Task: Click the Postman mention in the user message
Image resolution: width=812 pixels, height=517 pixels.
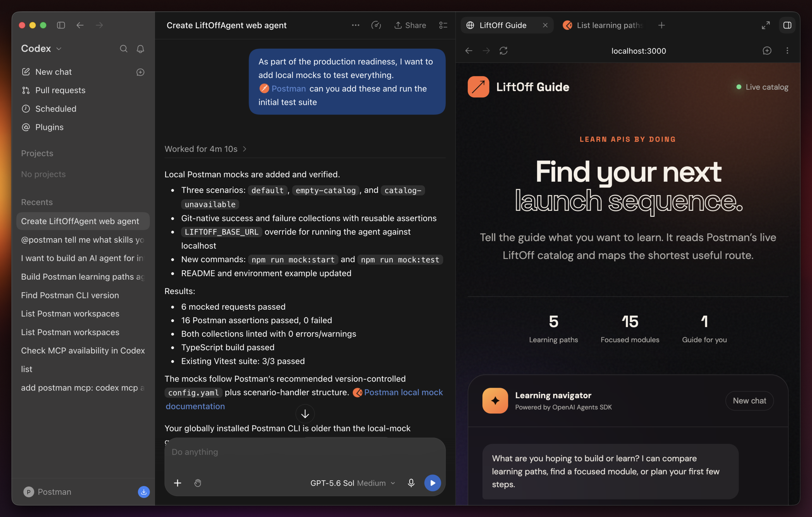Action: (x=283, y=89)
